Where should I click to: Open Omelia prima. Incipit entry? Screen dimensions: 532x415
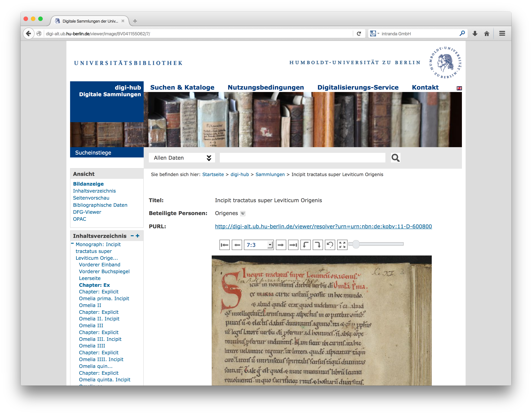point(104,299)
